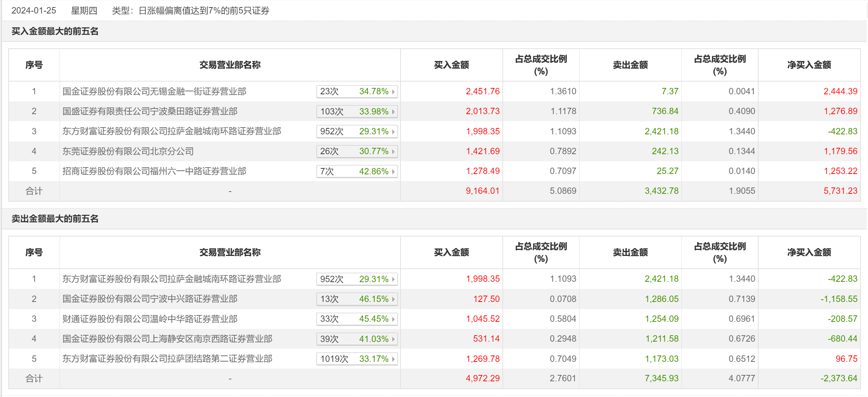Expand the 39次 41.03% stats box
Viewport: 868px width, 397px height.
pos(357,339)
